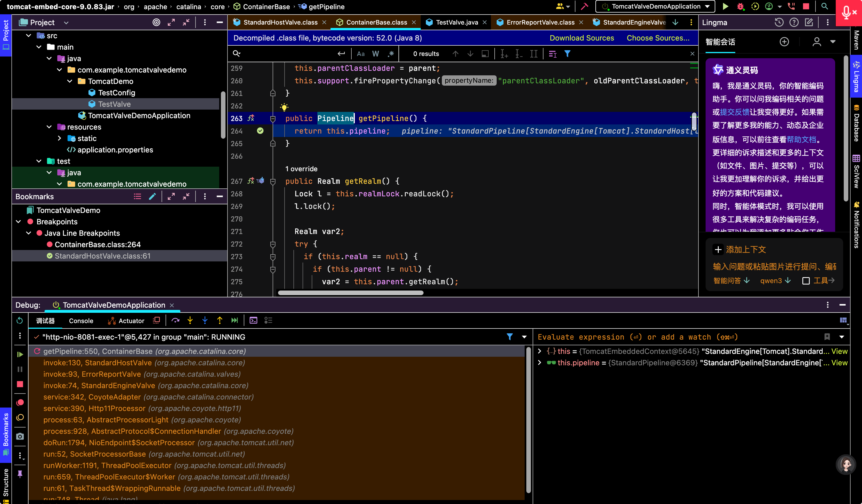Toggle the 工具 checkbox in Lingma
862x504 pixels.
(x=806, y=281)
